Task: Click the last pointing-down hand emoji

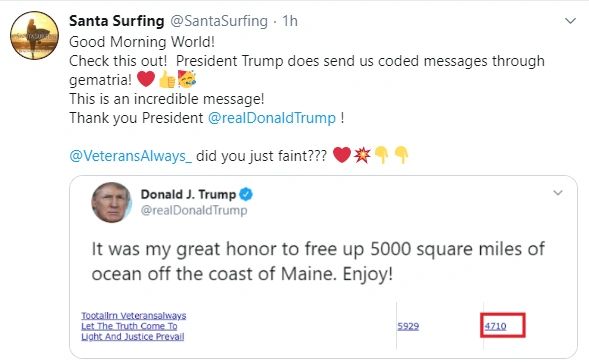Action: click(x=402, y=155)
